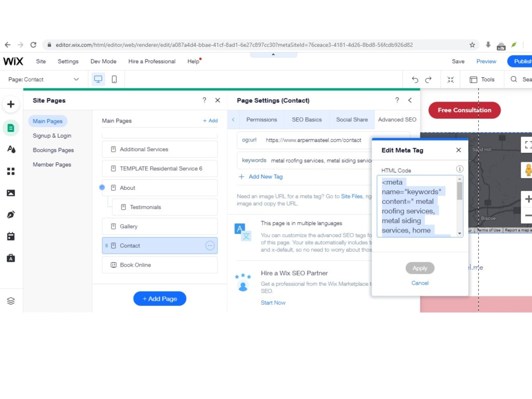The image size is (532, 399).
Task: Open the Tools panel button
Action: (482, 79)
